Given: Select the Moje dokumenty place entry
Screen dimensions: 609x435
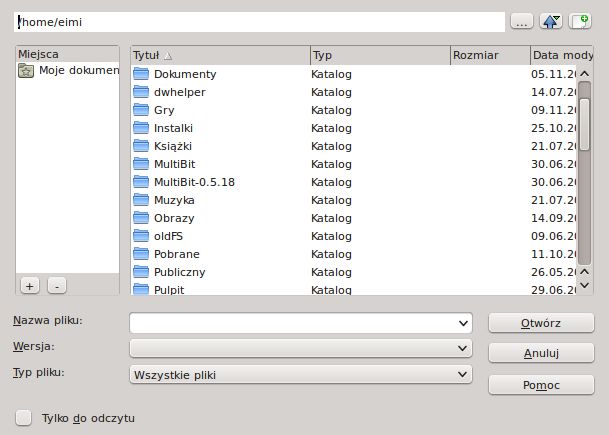Looking at the screenshot, I should click(68, 71).
